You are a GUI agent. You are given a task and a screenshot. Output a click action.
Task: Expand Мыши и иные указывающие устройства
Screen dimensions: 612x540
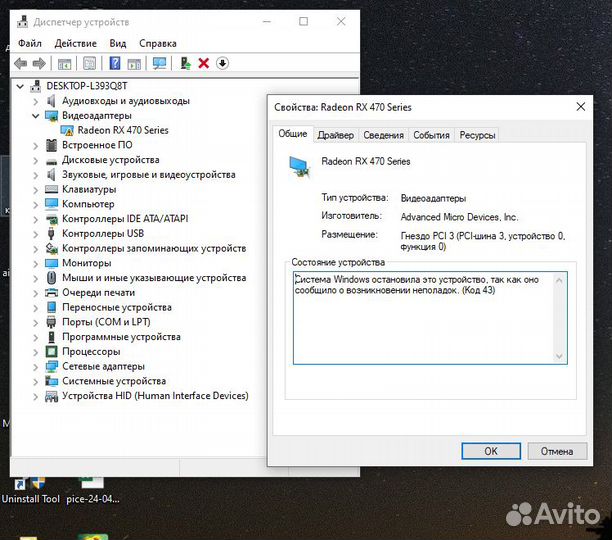(x=36, y=278)
